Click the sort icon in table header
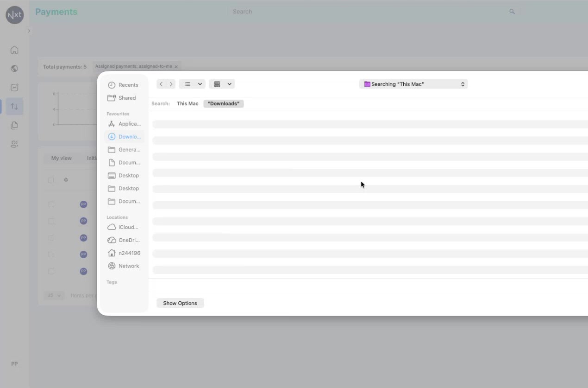Screen dimensions: 588x388 tap(66, 180)
